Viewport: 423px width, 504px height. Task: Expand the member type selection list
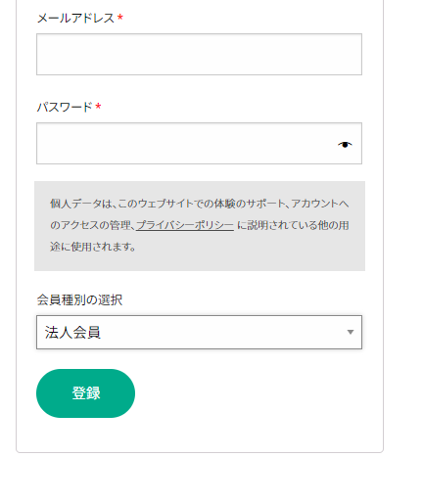pyautogui.click(x=199, y=332)
